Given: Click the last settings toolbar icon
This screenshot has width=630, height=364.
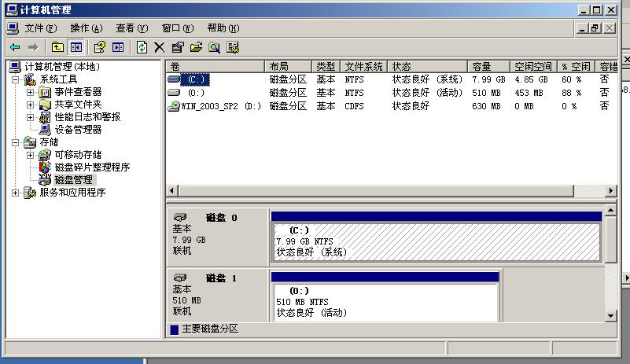Looking at the screenshot, I should [233, 47].
